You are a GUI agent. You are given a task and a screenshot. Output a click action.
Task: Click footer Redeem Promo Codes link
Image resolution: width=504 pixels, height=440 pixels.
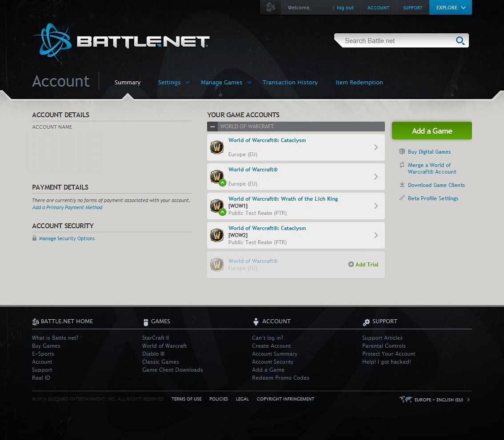(280, 378)
